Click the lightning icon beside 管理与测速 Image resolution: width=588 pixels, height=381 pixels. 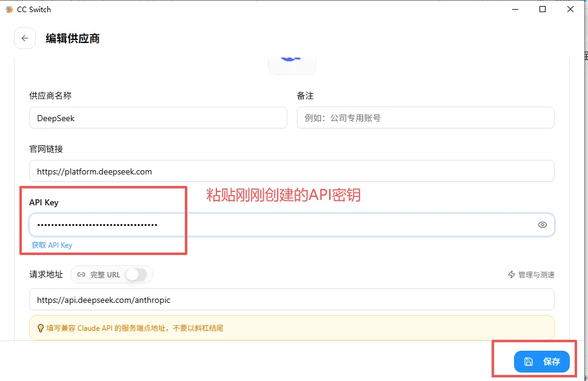pyautogui.click(x=512, y=274)
